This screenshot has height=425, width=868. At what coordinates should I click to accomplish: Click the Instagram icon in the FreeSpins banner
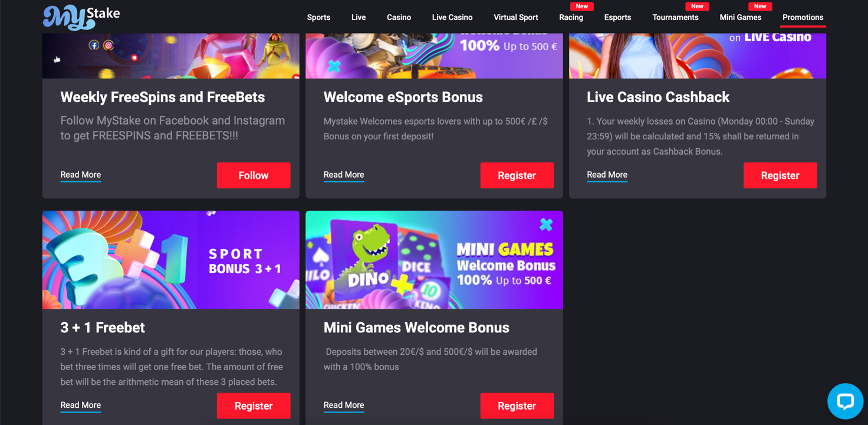pos(108,45)
